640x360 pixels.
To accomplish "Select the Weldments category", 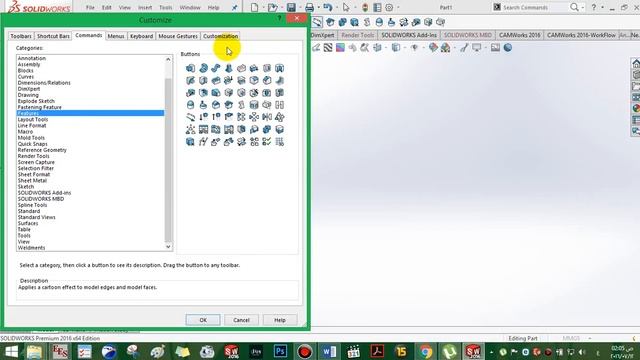I will pos(90,248).
